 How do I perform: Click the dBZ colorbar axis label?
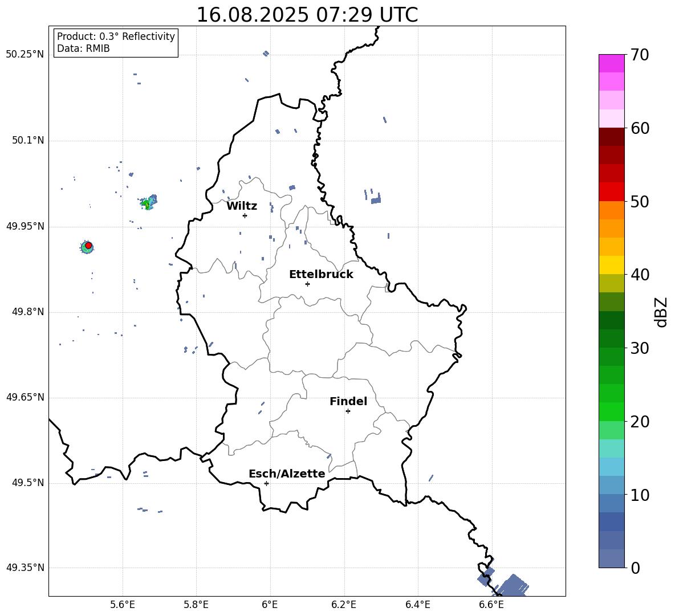(x=661, y=312)
